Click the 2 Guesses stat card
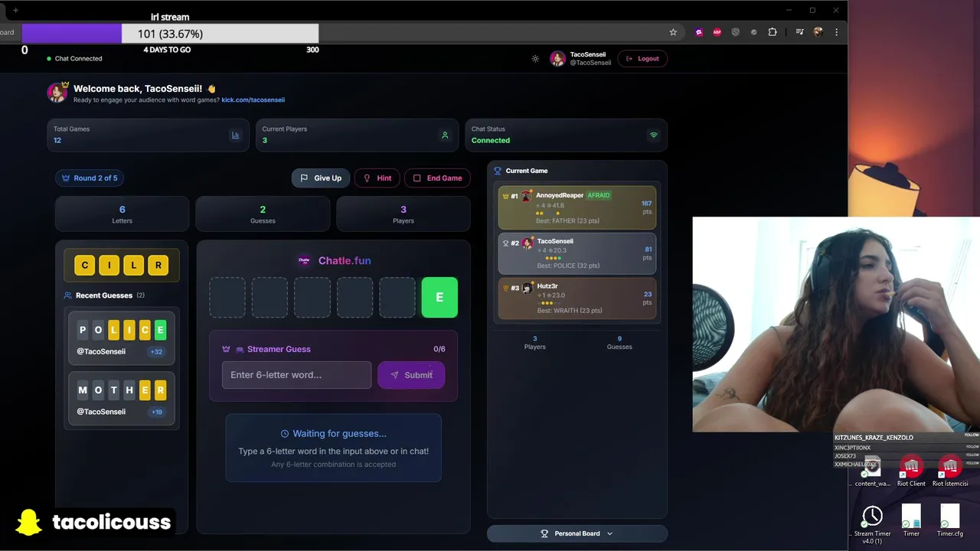 [263, 214]
